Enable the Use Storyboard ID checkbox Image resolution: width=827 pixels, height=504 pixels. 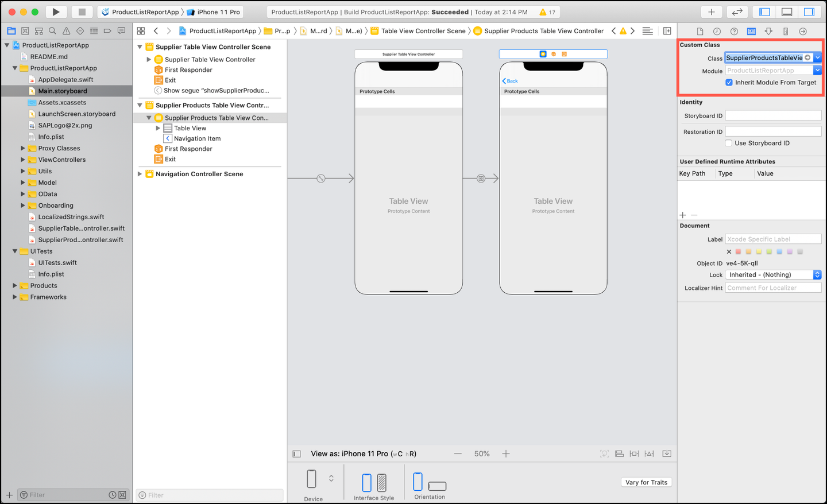[x=729, y=143]
